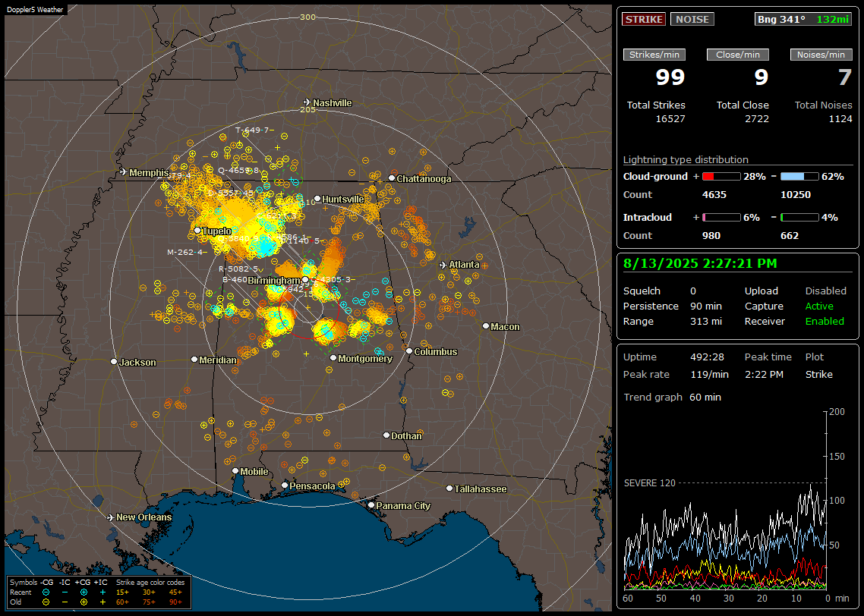Click the Total Strikes count 16527

click(670, 119)
